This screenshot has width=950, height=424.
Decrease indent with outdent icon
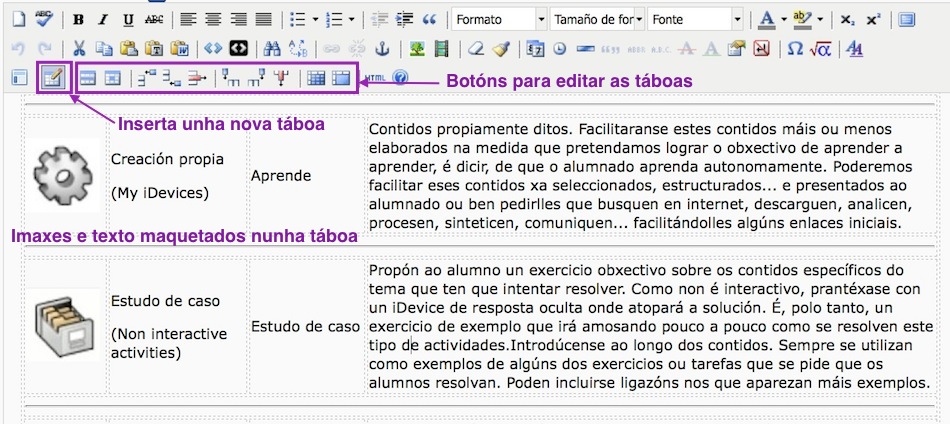(380, 19)
